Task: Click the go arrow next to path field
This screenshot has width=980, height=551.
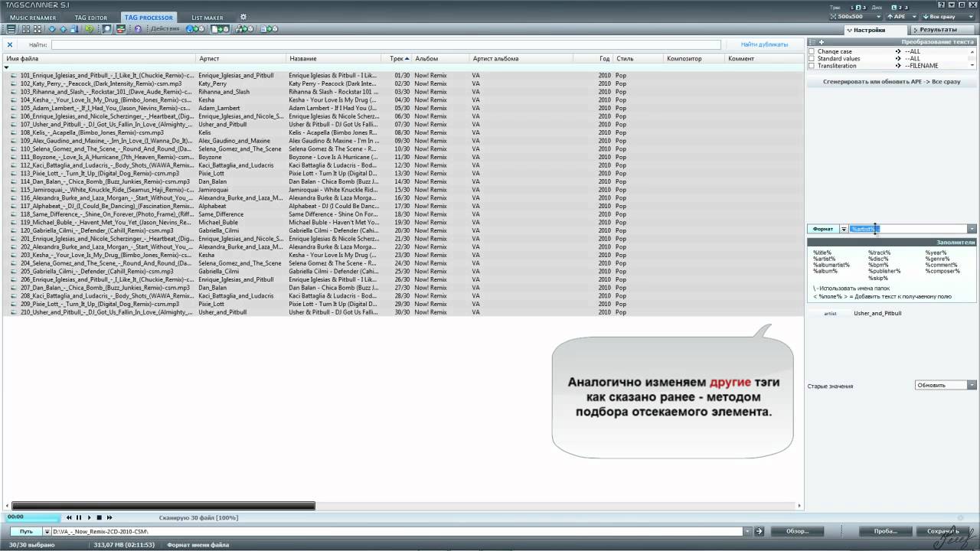Action: coord(759,531)
